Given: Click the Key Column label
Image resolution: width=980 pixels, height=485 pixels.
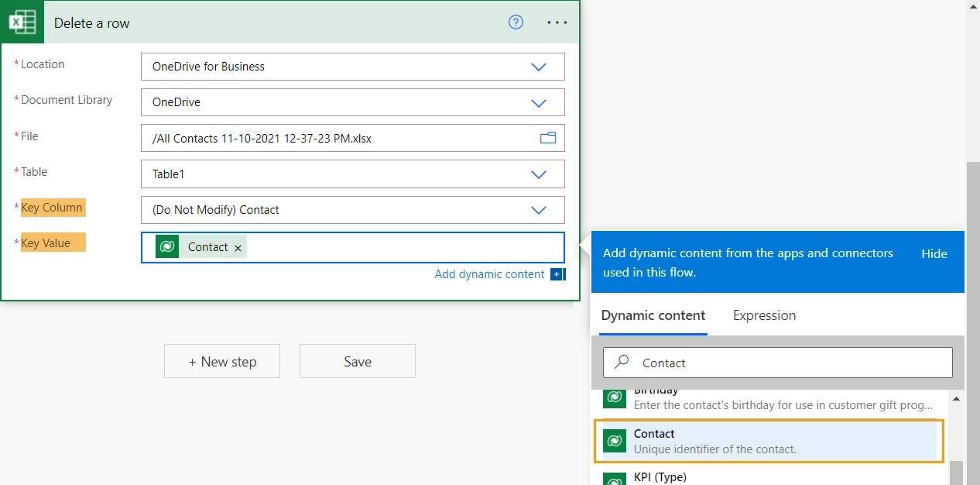Looking at the screenshot, I should [52, 208].
